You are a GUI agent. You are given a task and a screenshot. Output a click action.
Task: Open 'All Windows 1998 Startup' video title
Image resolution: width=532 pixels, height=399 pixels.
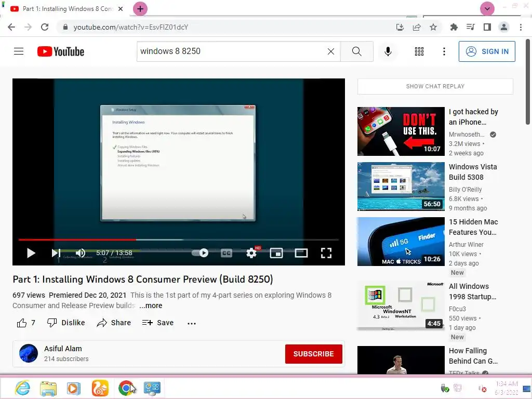[x=472, y=291]
